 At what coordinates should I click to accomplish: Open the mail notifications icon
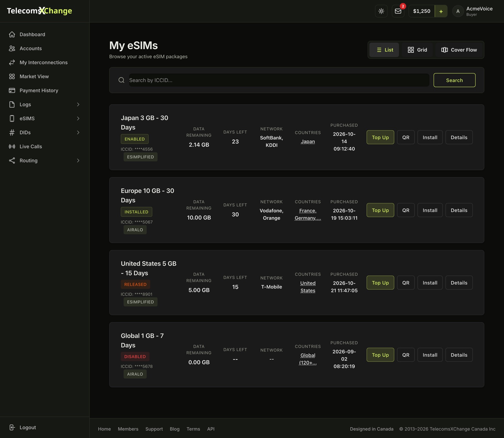click(x=398, y=11)
